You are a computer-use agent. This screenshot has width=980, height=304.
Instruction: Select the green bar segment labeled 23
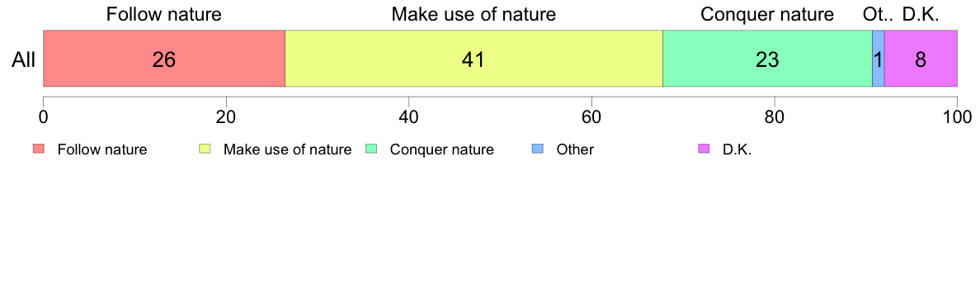pos(767,59)
